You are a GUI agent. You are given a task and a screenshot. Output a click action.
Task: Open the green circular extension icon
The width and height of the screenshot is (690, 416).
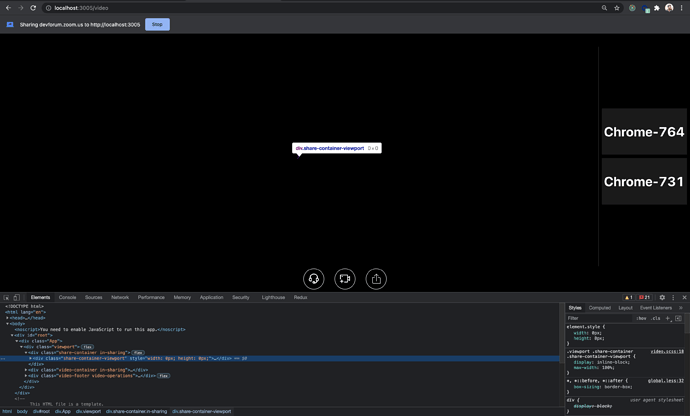pos(632,8)
